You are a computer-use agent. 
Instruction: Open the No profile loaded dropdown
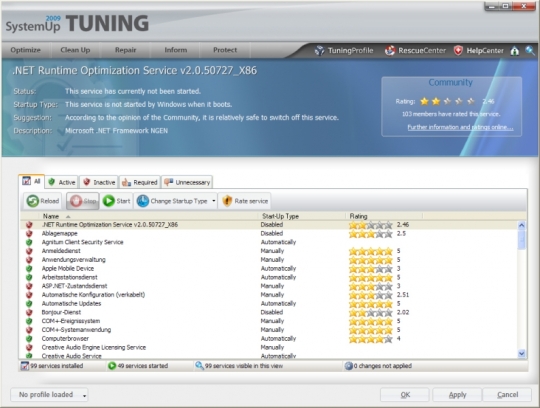pyautogui.click(x=49, y=395)
